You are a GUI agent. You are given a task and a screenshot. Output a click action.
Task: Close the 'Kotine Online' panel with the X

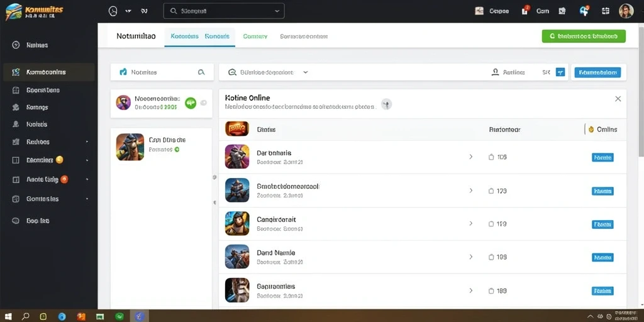tap(618, 99)
